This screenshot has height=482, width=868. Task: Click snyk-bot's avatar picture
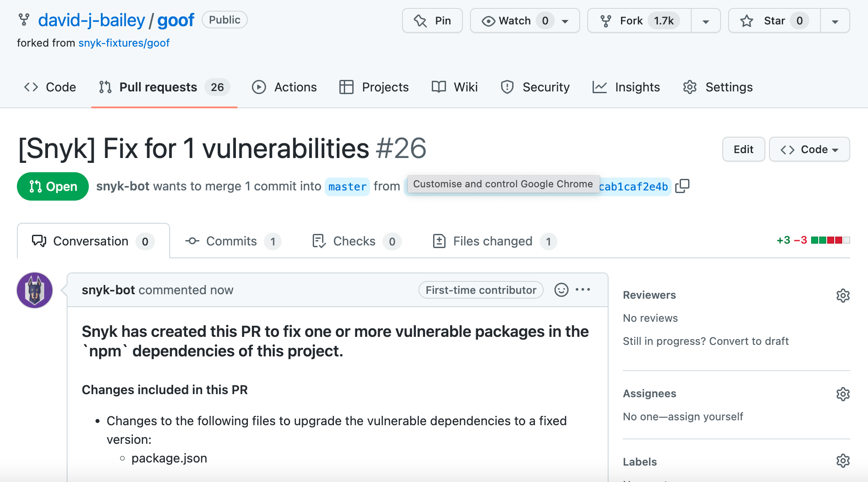click(x=34, y=290)
